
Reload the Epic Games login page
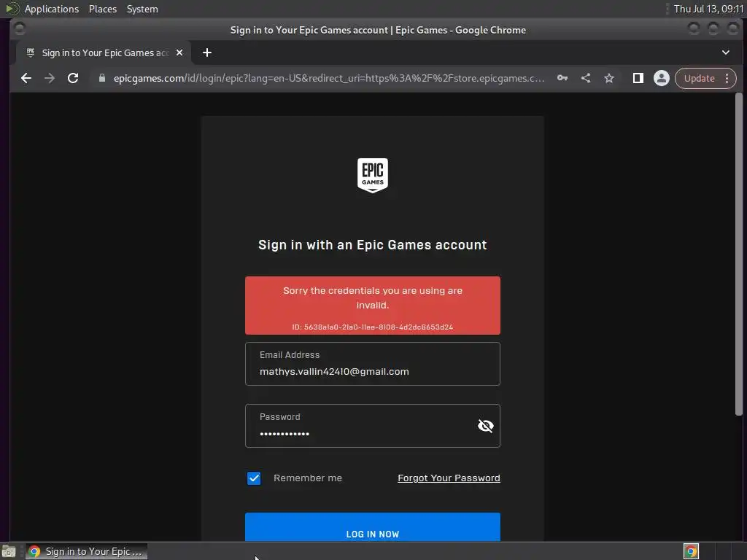[73, 78]
